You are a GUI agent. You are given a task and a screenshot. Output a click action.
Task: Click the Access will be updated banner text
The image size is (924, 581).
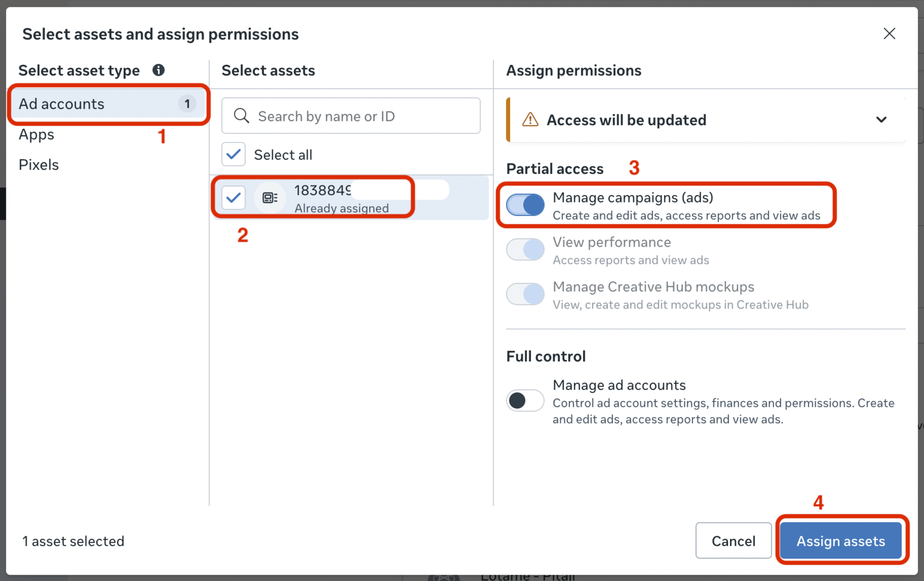pyautogui.click(x=626, y=120)
